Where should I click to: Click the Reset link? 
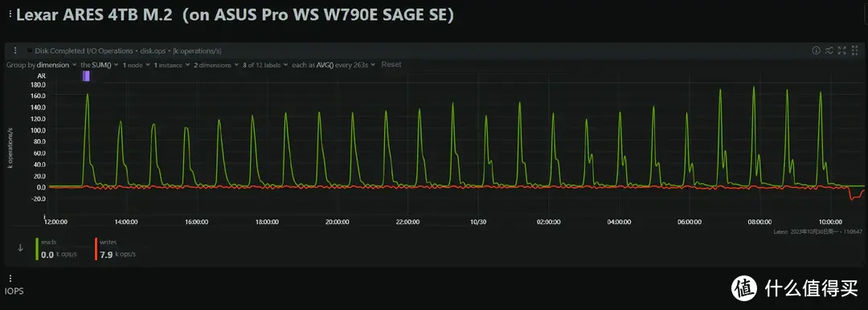click(x=391, y=65)
